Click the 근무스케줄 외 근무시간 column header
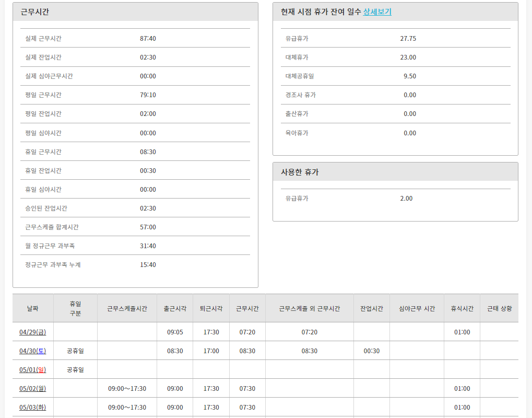532x418 pixels. coord(310,308)
